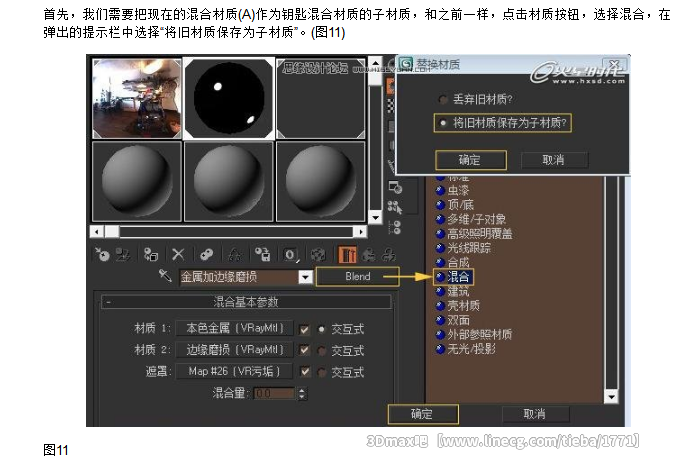Click checkered Background side toolbar icon
This screenshot has height=460, width=679.
pyautogui.click(x=391, y=106)
